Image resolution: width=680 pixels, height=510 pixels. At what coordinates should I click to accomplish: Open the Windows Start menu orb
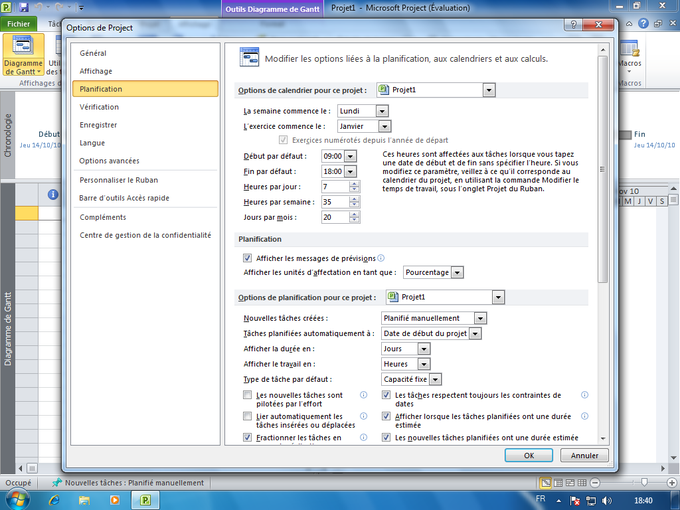point(17,500)
